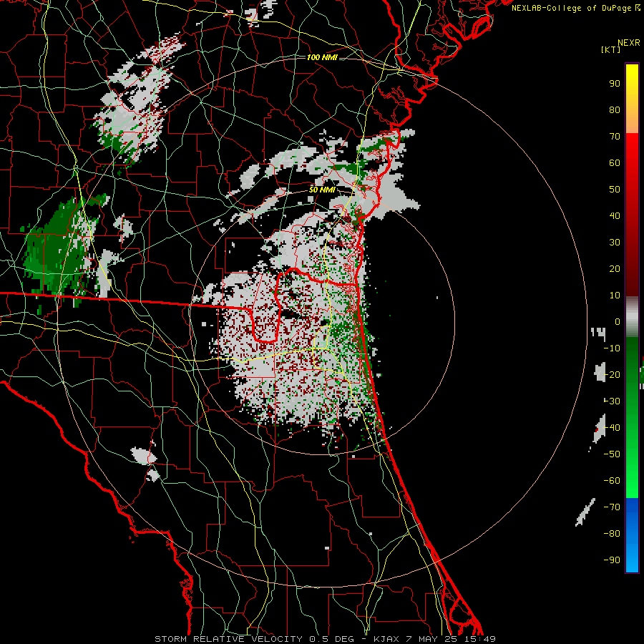
Task: Select the -80 value on the legend
Action: pos(612,534)
